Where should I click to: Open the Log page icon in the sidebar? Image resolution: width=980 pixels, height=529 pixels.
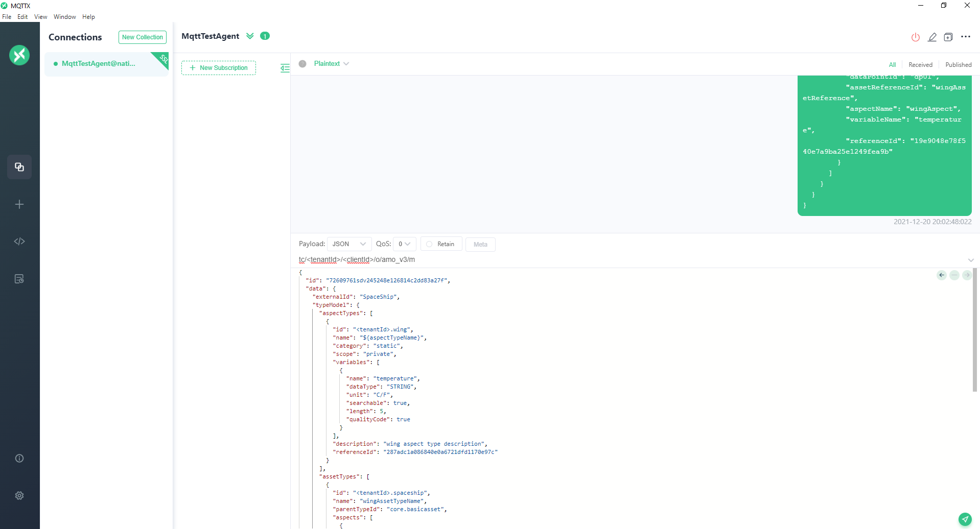point(19,279)
